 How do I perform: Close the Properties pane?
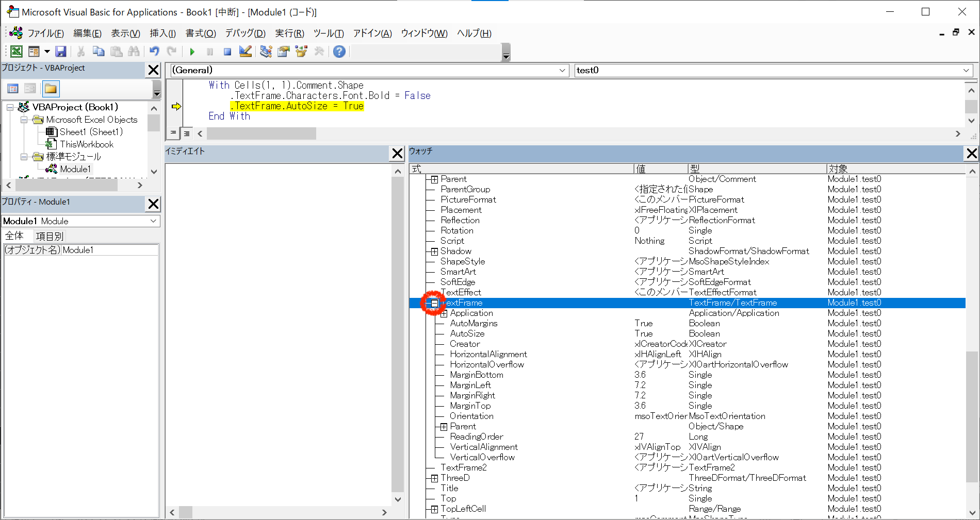pyautogui.click(x=153, y=204)
